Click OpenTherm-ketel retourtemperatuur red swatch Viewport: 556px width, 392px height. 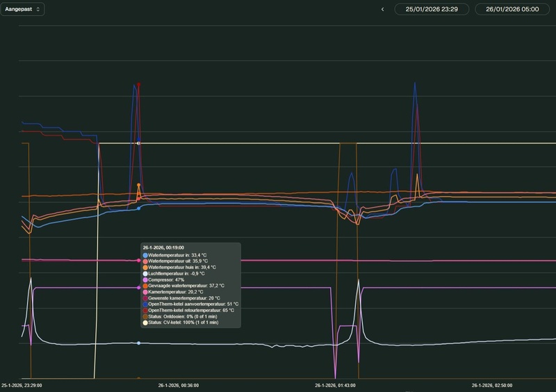pos(145,311)
